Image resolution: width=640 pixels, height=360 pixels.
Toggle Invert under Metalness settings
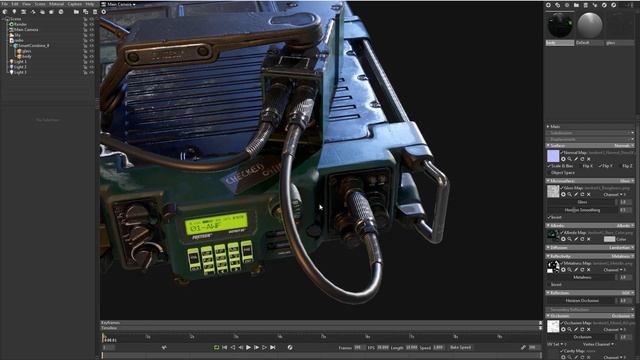point(549,284)
